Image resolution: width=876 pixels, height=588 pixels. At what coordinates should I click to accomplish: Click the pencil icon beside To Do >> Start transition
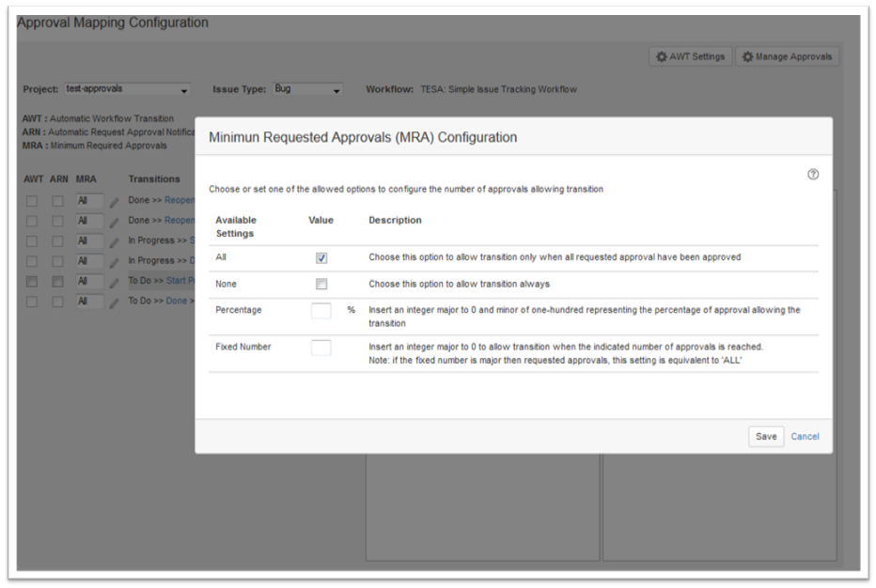(x=115, y=282)
